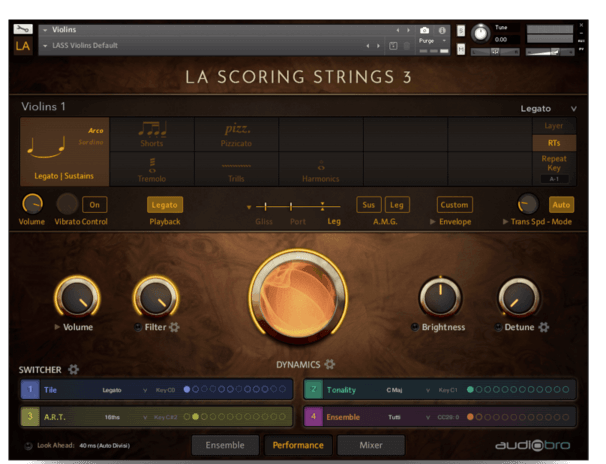Click the audiobro logo

tap(533, 445)
